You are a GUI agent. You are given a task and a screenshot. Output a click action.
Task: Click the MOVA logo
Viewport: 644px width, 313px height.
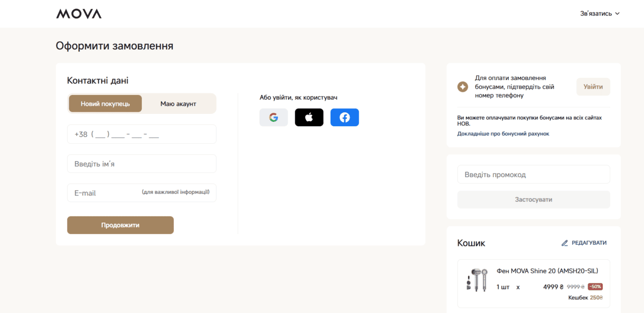79,14
